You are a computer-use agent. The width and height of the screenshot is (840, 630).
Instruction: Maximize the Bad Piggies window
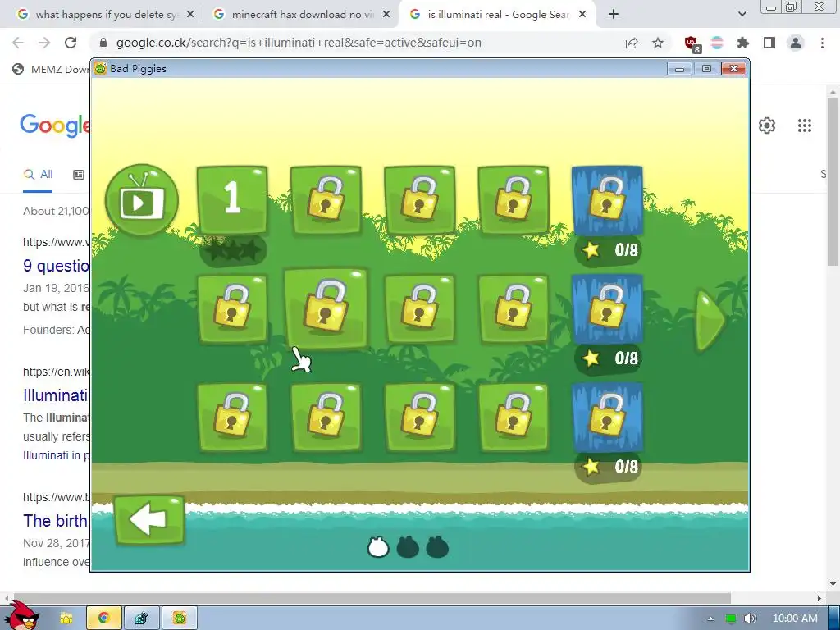pyautogui.click(x=706, y=69)
